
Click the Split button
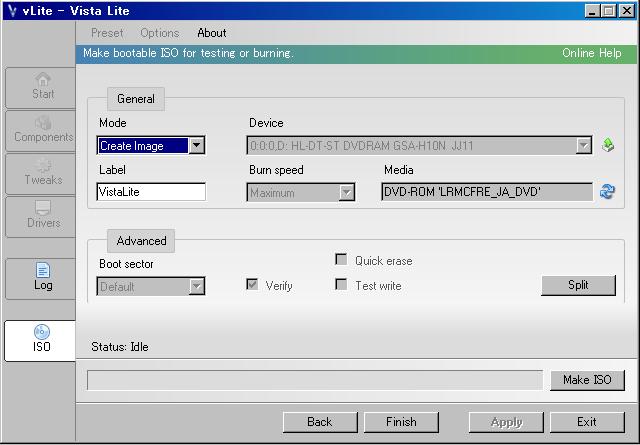pyautogui.click(x=578, y=285)
